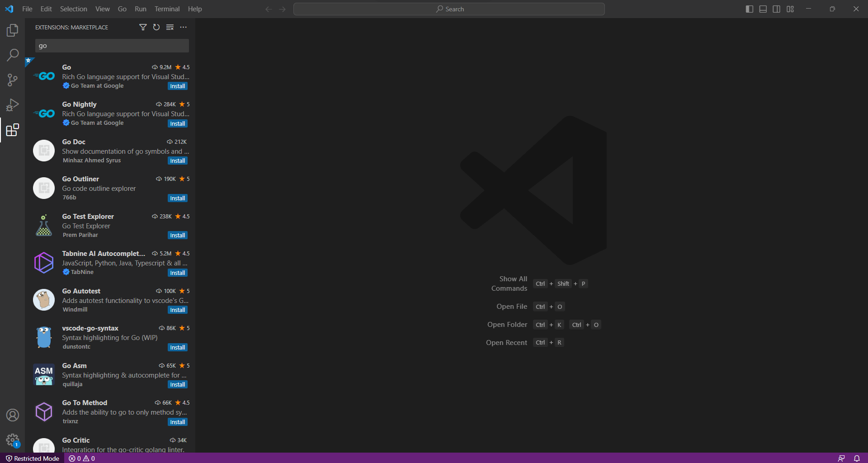The image size is (868, 463).
Task: Open the Explorer view in activity bar
Action: pyautogui.click(x=12, y=30)
